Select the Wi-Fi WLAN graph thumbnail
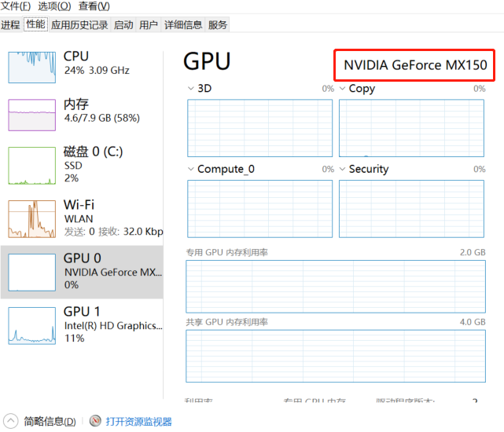 click(31, 219)
